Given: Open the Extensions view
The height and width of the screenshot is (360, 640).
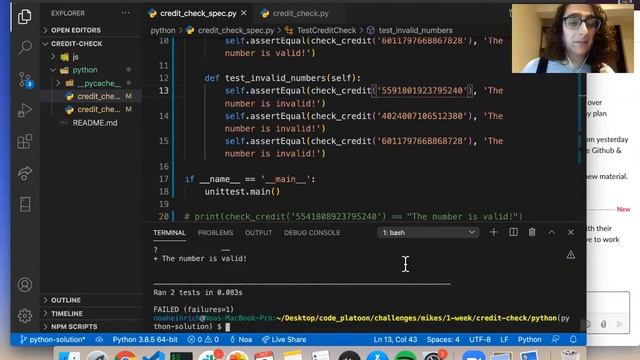Looking at the screenshot, I should tap(24, 142).
